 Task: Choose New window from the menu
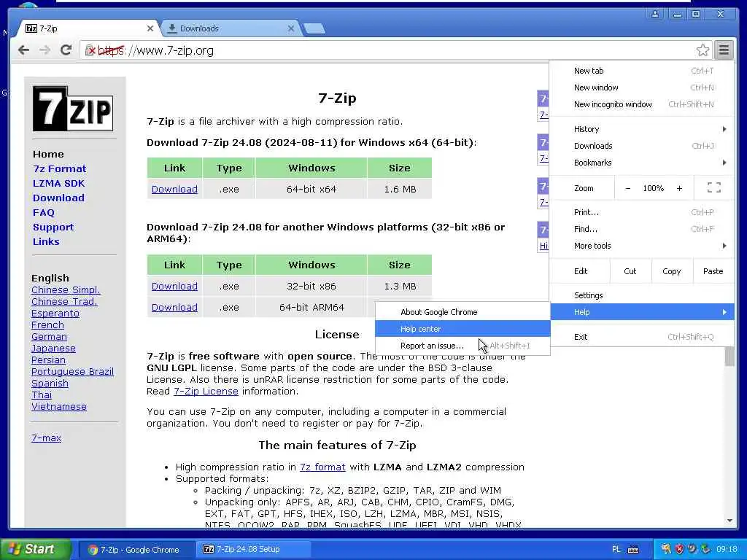click(642, 87)
